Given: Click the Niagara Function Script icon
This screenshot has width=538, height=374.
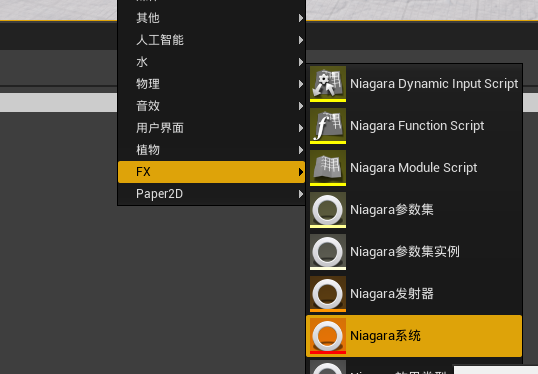Looking at the screenshot, I should [328, 126].
